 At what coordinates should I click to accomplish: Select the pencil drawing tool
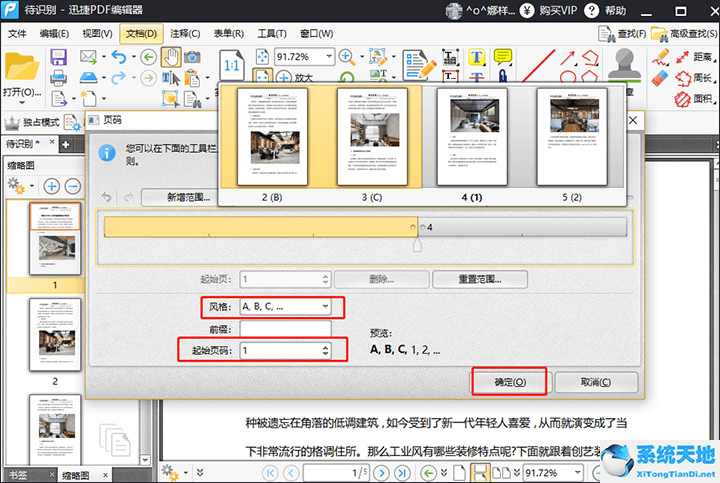[x=660, y=57]
